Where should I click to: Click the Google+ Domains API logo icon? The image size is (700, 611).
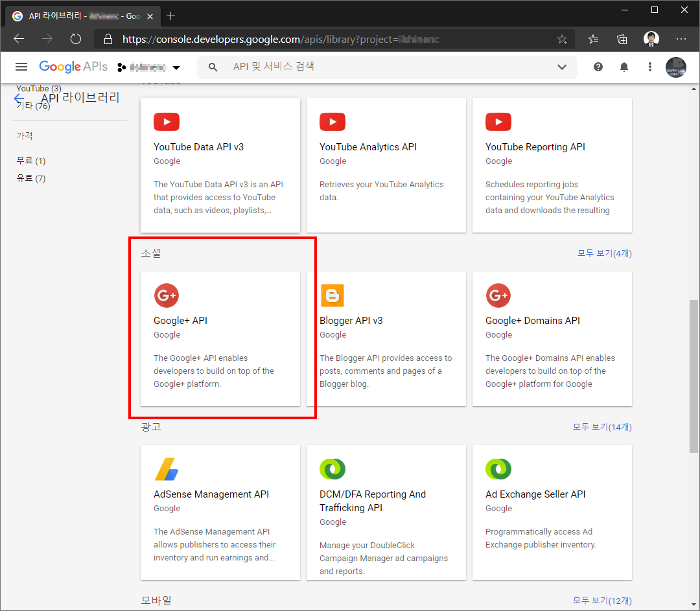click(x=498, y=295)
